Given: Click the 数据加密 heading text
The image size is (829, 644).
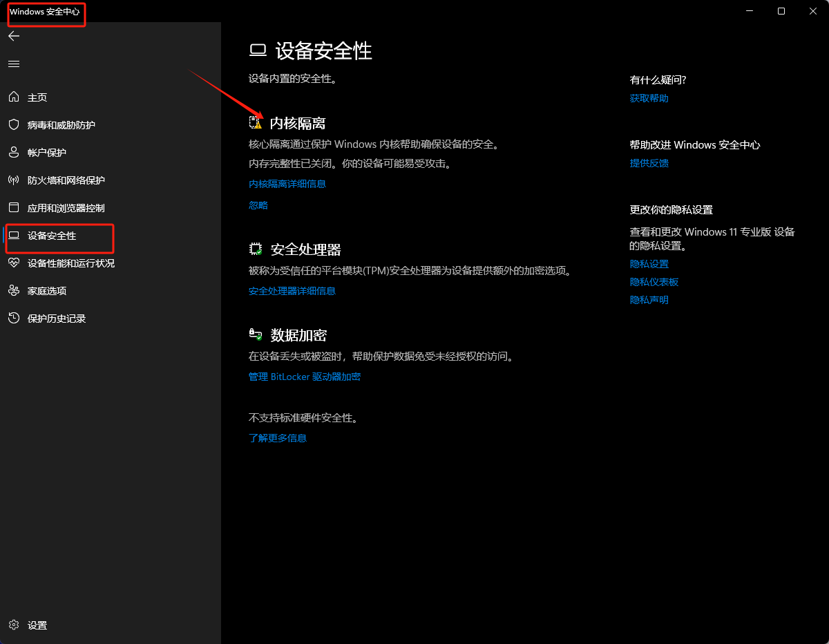Looking at the screenshot, I should pyautogui.click(x=299, y=335).
